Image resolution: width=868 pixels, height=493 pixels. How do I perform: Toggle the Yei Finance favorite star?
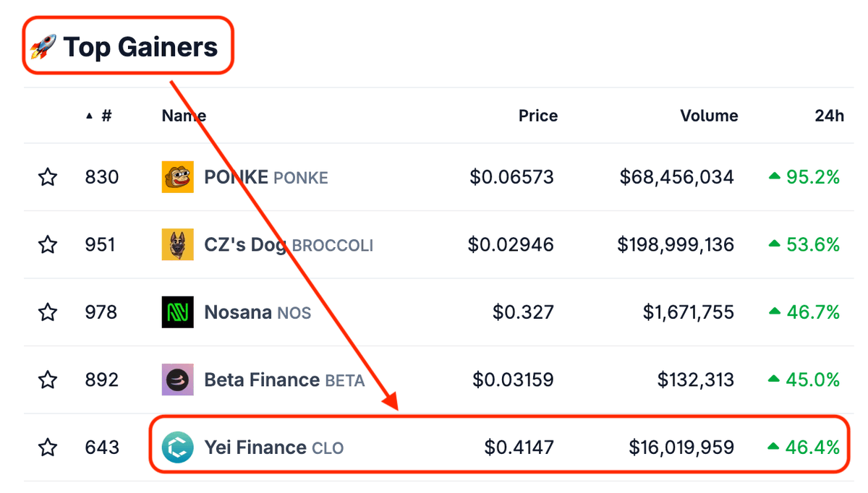tap(48, 447)
